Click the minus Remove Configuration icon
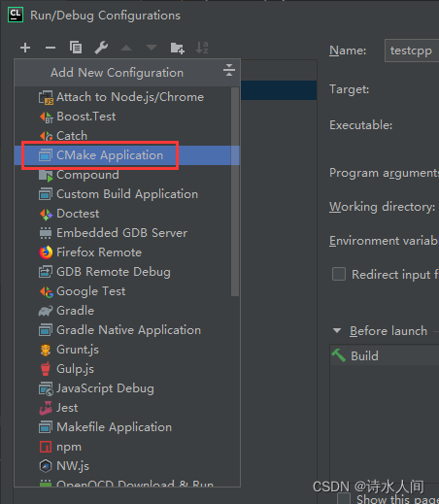Image resolution: width=439 pixels, height=504 pixels. 51,48
